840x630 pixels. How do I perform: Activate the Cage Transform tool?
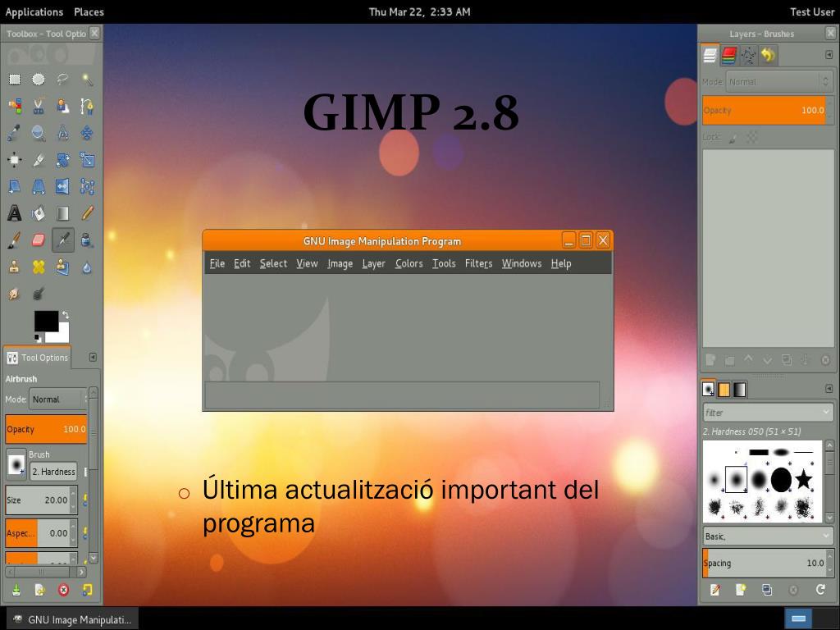coord(87,186)
